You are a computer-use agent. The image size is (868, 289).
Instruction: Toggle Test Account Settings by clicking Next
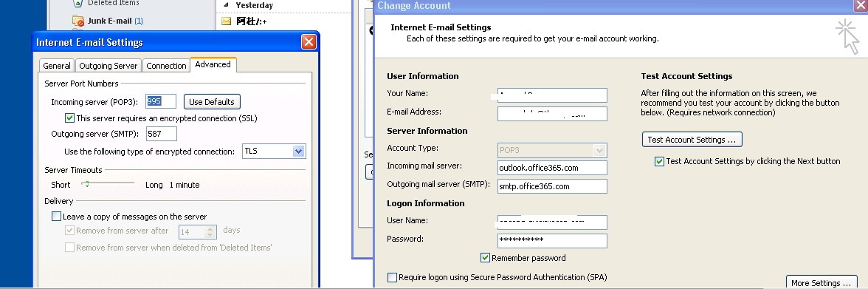[x=659, y=161]
